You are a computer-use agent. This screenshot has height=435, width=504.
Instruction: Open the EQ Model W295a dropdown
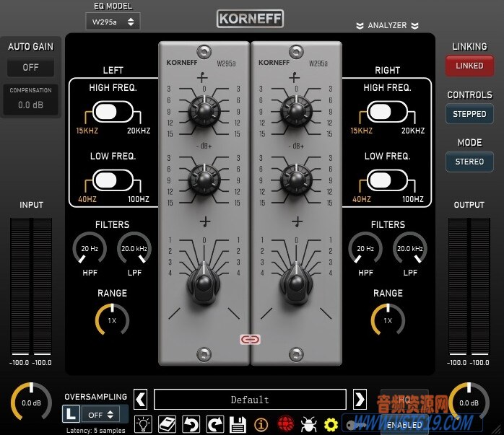pos(113,22)
